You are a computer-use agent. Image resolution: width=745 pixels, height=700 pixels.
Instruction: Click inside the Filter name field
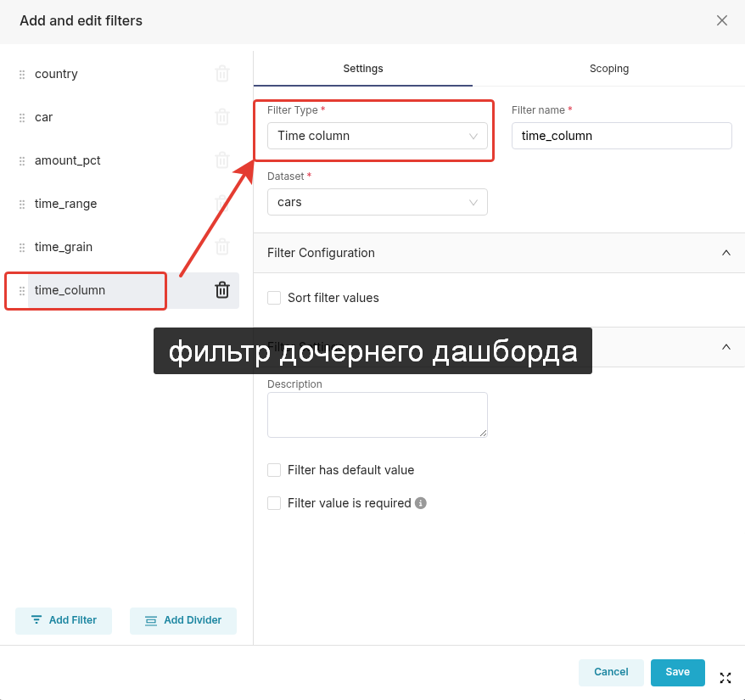pyautogui.click(x=621, y=135)
